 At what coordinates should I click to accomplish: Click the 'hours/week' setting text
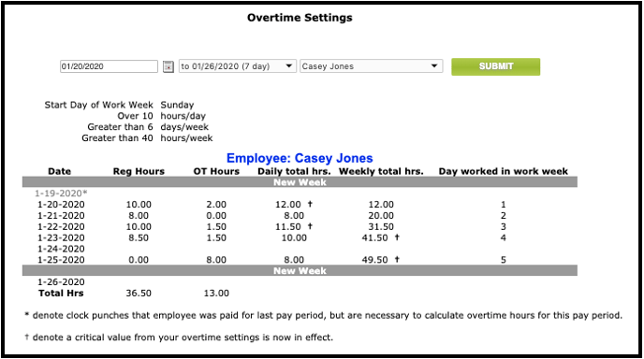click(186, 138)
